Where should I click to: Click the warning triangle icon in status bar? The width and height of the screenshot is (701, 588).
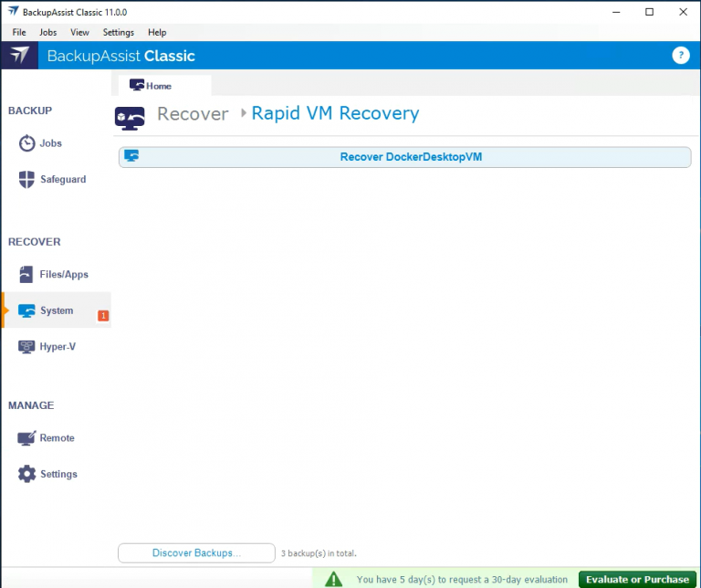pos(335,579)
